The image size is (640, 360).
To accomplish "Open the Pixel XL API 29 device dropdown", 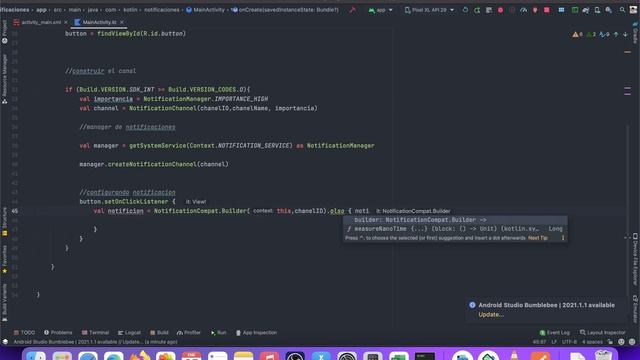I will click(x=429, y=10).
